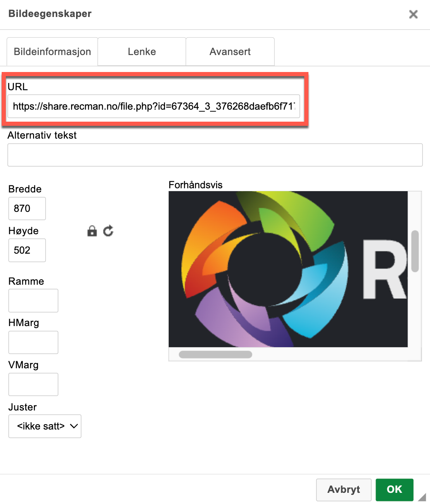
Task: Switch to the Bildeinformasjon tab
Action: [52, 52]
